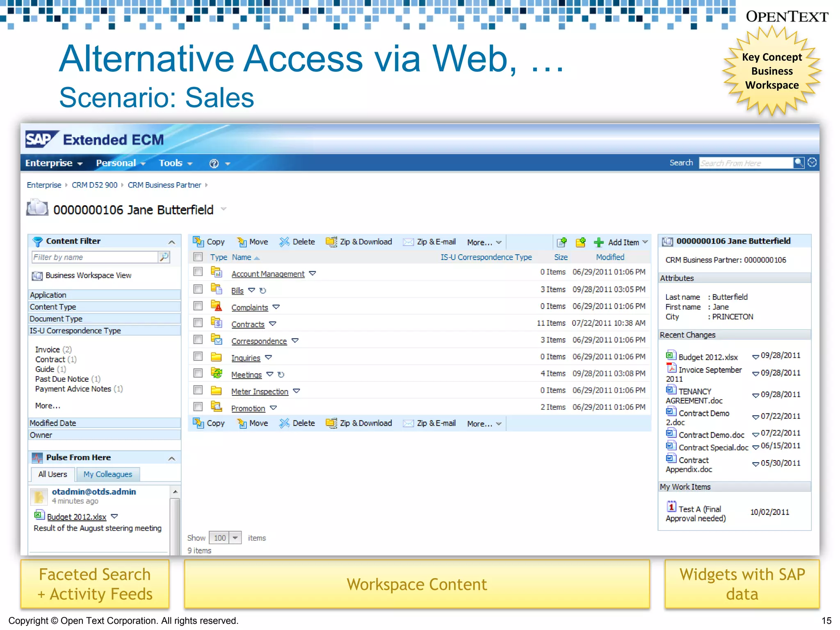Image resolution: width=840 pixels, height=630 pixels.
Task: Click the Pulse From Here heartbeat icon
Action: click(x=37, y=457)
